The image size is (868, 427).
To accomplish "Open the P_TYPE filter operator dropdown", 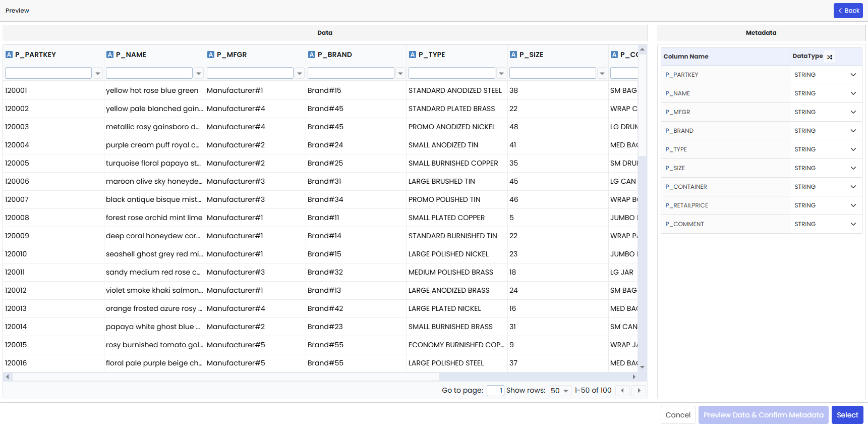I will [x=501, y=73].
